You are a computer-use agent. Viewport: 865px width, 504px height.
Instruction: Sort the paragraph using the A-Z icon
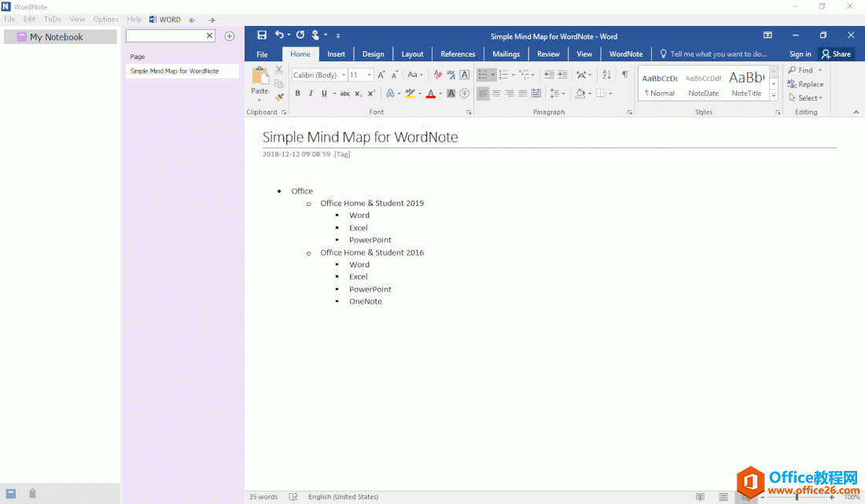click(x=606, y=75)
